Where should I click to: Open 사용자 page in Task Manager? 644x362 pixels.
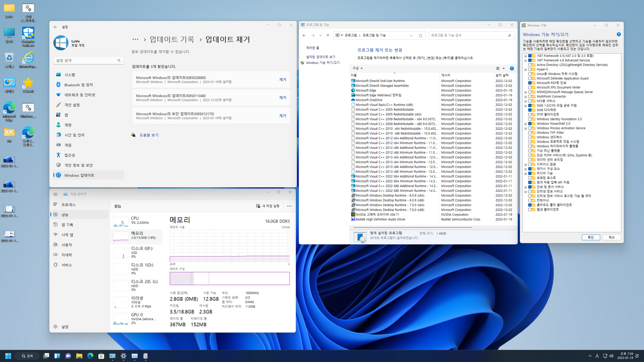[x=80, y=245]
